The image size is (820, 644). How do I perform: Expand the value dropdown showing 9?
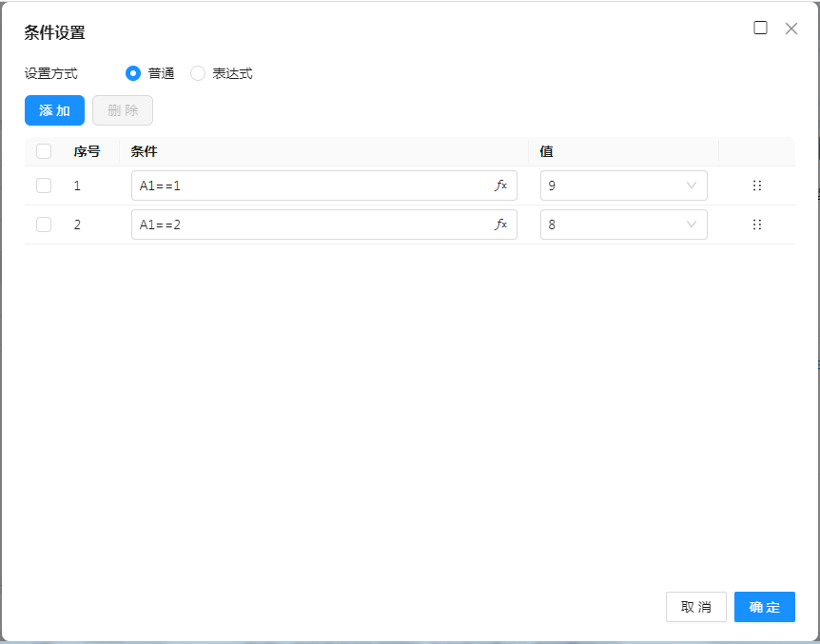(623, 185)
